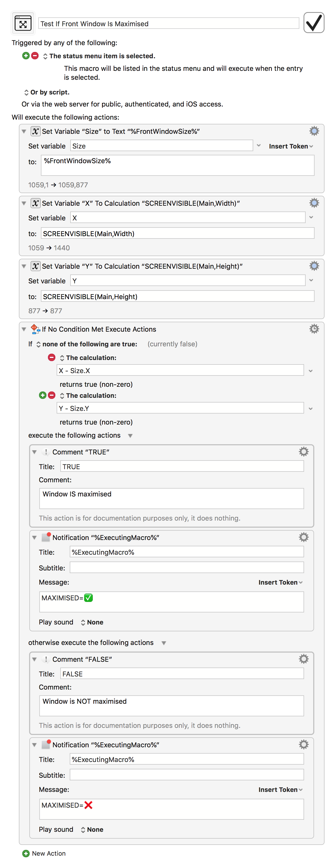Remove the X - Size.X calculation condition
Screen dimensions: 335x868
[52, 357]
